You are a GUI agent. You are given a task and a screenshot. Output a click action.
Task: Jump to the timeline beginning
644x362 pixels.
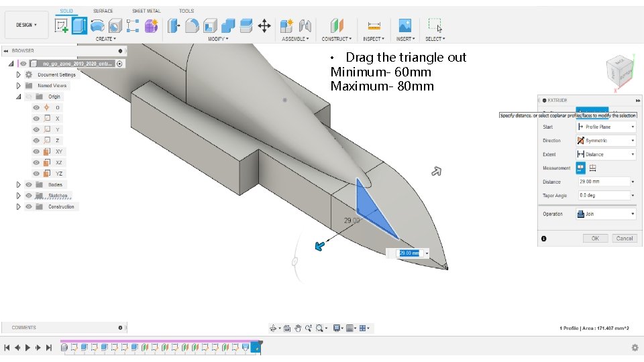pyautogui.click(x=7, y=348)
